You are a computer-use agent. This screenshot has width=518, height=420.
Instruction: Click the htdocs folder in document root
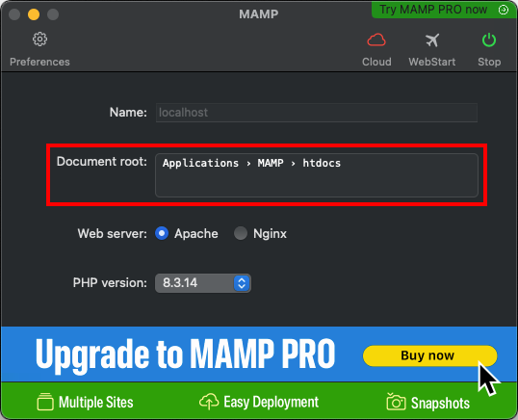pyautogui.click(x=322, y=163)
